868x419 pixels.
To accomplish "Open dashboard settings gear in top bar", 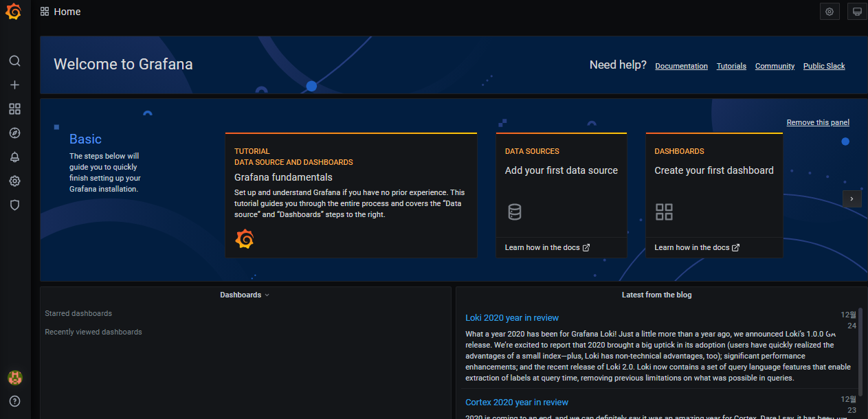I will pos(830,12).
